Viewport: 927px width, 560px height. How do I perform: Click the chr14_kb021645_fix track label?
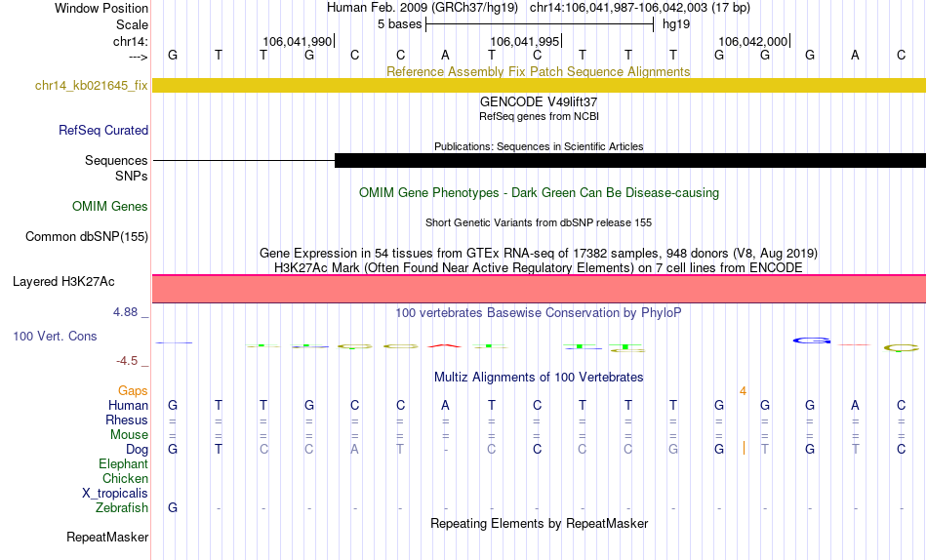[91, 85]
